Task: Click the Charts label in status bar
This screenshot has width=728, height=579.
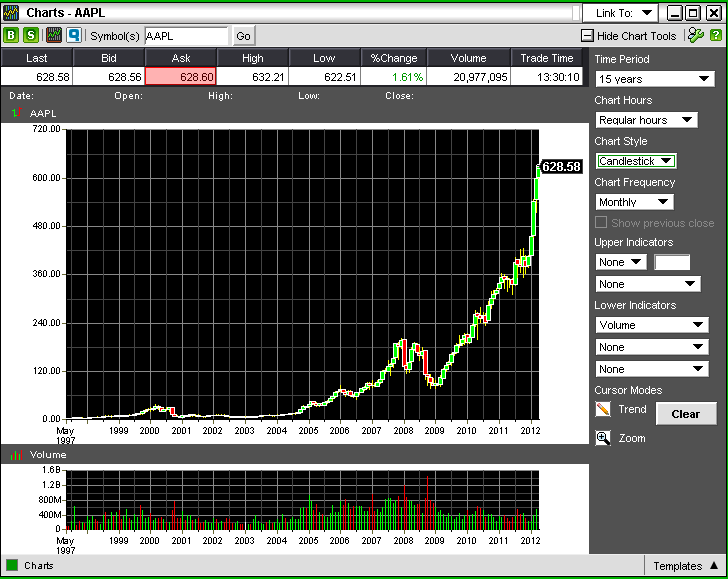Action: 39,566
